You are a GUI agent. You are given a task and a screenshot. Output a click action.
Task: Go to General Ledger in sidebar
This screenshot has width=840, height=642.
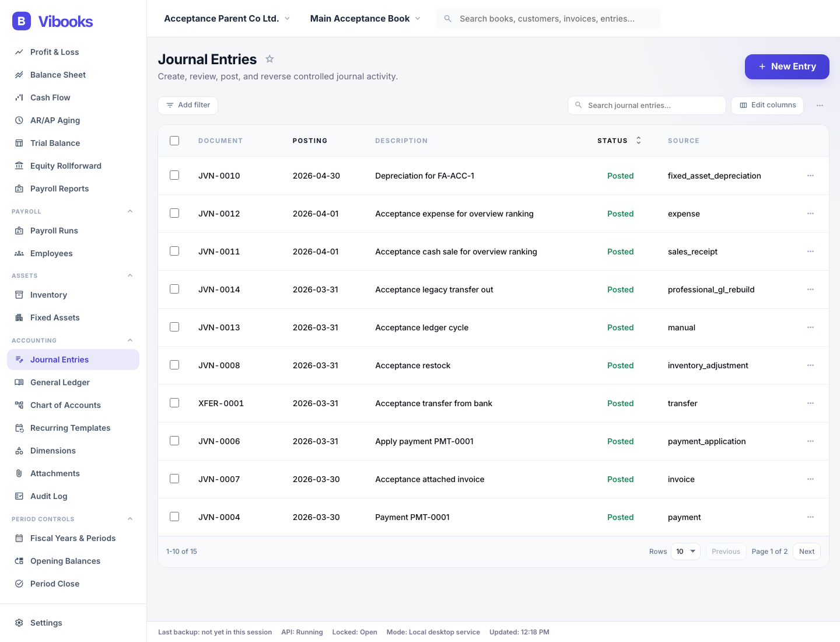click(x=60, y=382)
